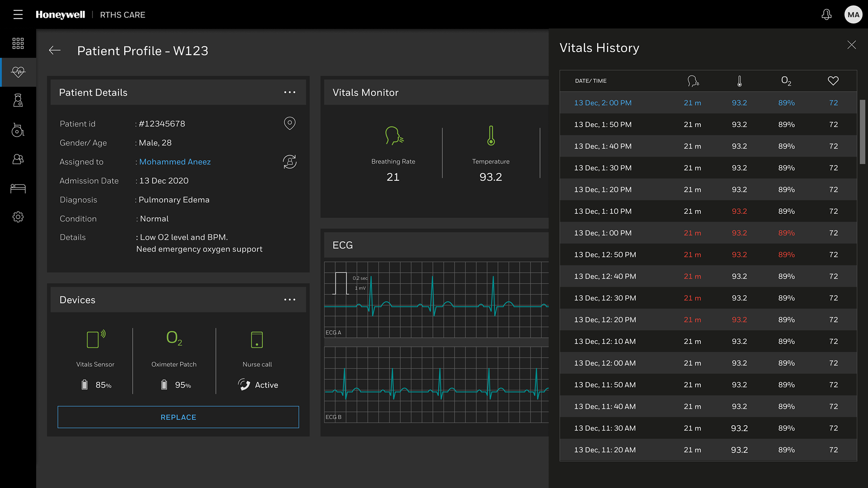Click the REPLACE button

(x=178, y=417)
